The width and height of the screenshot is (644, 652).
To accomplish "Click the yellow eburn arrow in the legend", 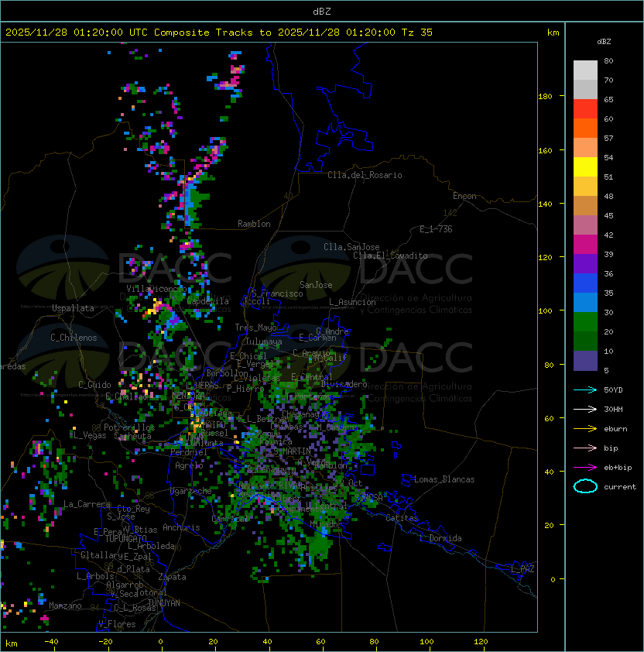I will coord(585,429).
